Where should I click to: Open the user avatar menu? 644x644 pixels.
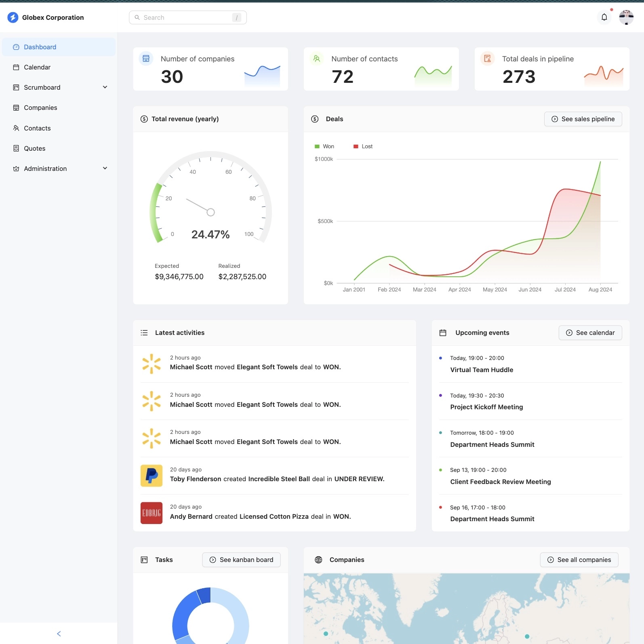point(626,17)
